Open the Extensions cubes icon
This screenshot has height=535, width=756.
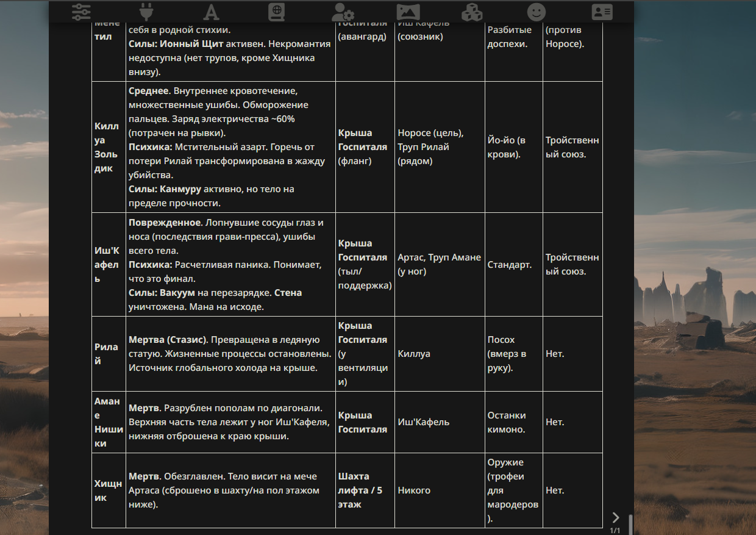(x=472, y=12)
